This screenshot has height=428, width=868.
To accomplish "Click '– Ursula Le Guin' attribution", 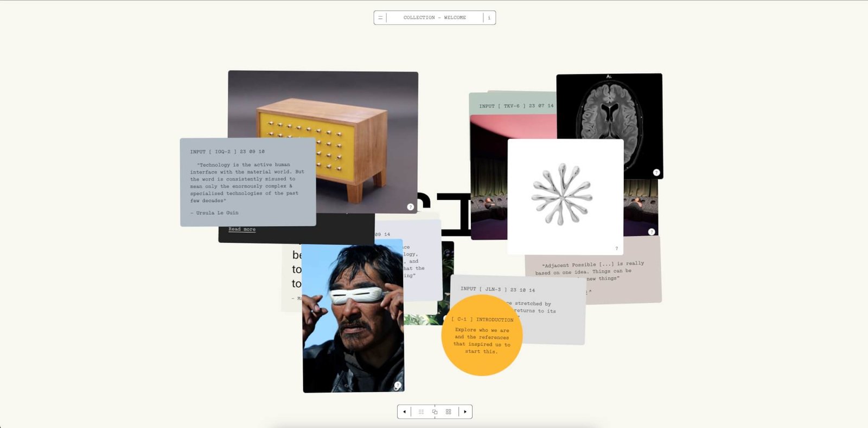I will 214,213.
